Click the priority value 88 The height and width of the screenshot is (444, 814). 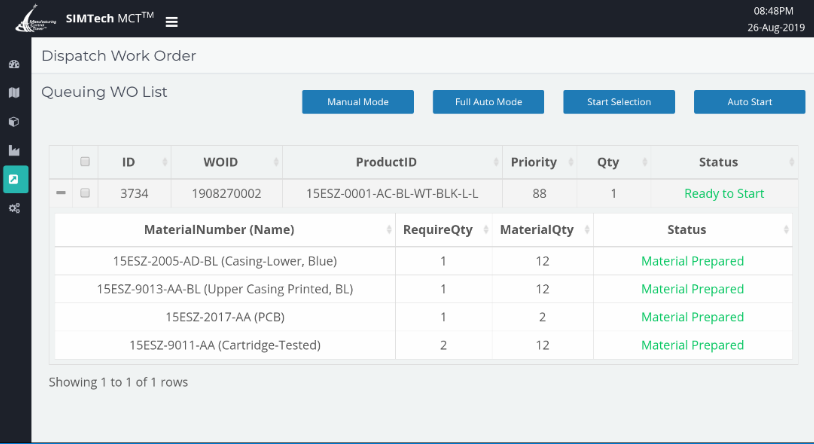[x=539, y=194]
